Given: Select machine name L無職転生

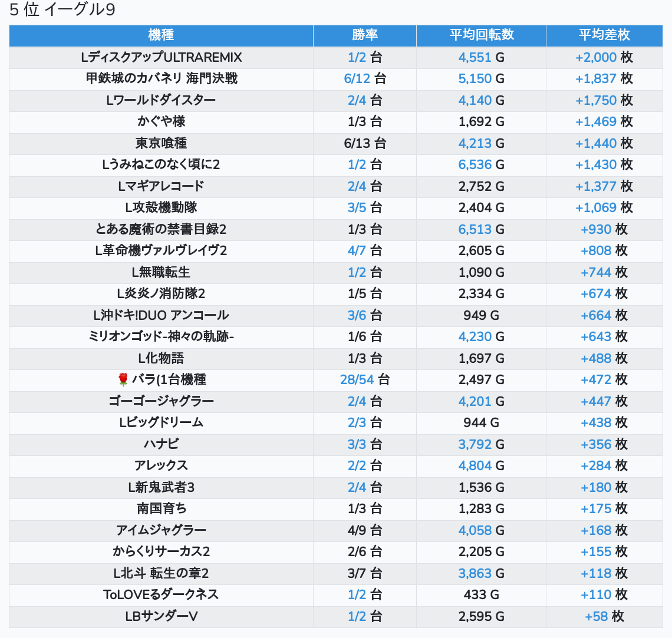Looking at the screenshot, I should (x=161, y=272).
